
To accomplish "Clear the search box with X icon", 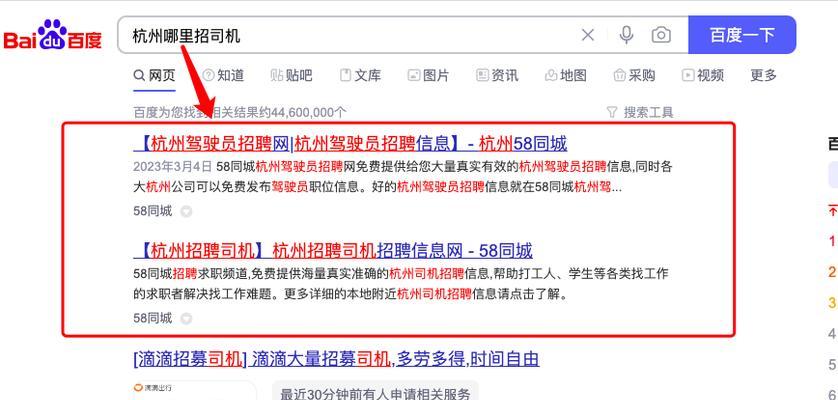I will pos(587,35).
